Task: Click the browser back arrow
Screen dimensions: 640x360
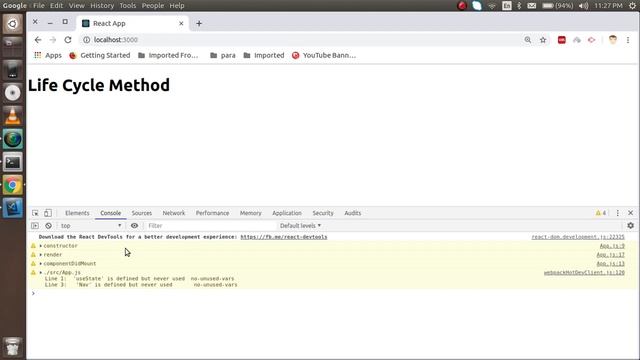Action: [x=38, y=40]
